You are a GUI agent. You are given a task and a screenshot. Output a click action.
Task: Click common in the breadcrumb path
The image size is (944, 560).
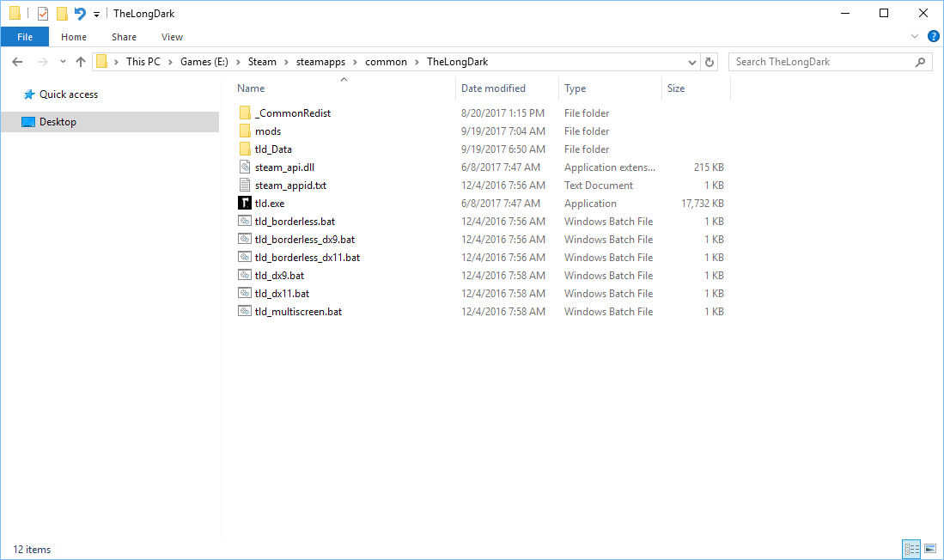(x=386, y=62)
